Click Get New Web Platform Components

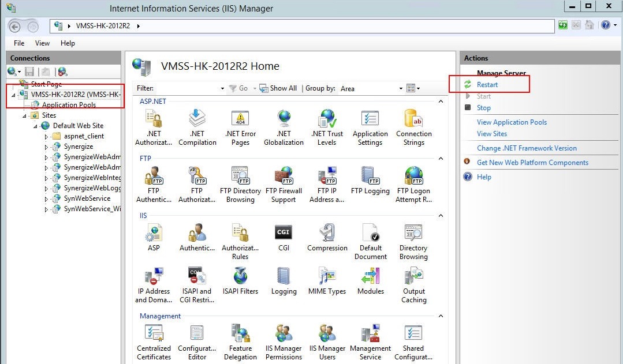click(532, 162)
